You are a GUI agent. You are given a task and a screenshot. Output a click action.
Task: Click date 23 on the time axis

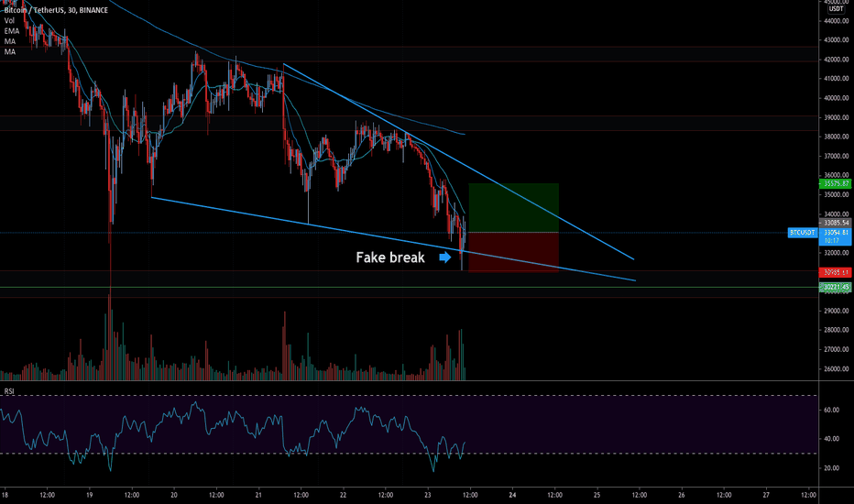point(428,495)
